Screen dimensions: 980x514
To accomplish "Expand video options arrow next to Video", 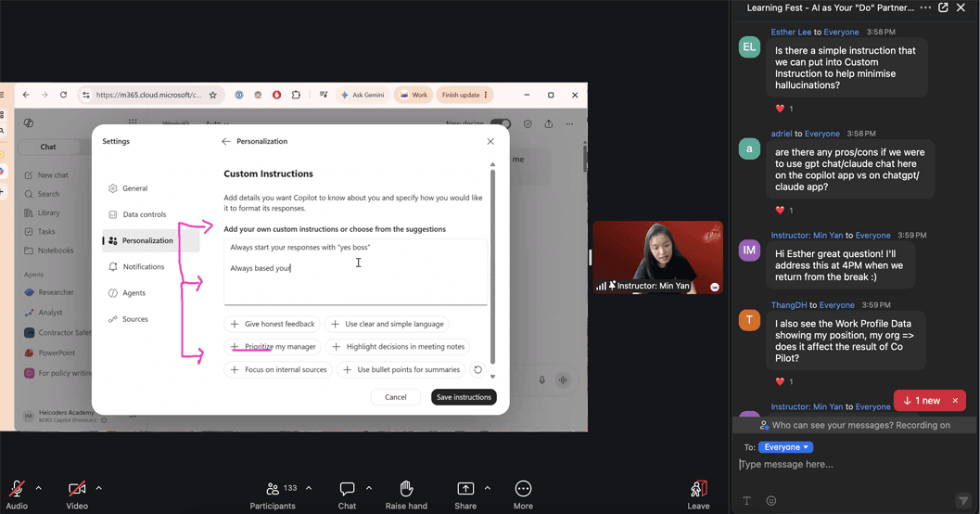I will (99, 488).
